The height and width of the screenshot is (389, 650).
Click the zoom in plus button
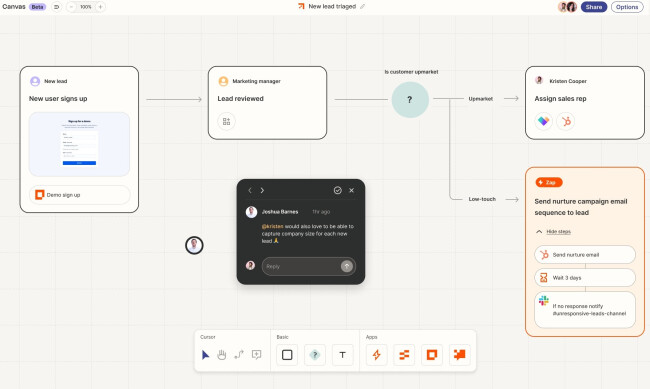coord(100,7)
